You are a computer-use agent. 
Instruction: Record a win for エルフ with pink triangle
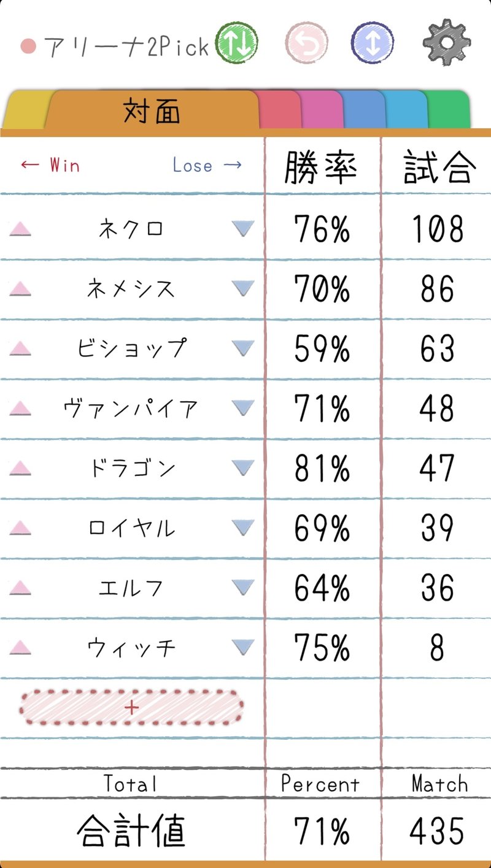point(20,588)
